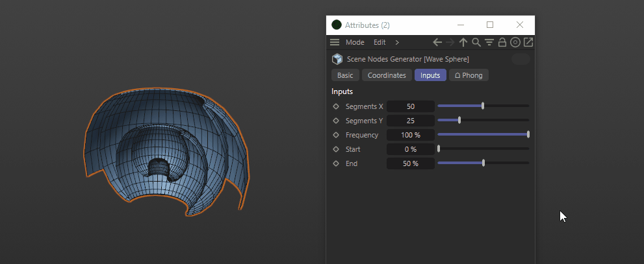
Task: Click the Start percentage value field
Action: [411, 149]
